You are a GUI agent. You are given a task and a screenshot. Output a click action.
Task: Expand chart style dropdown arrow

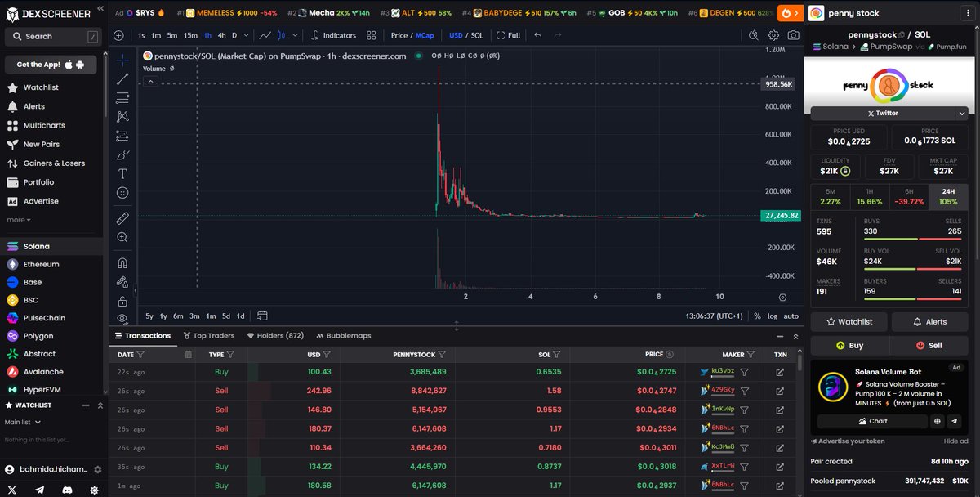[x=295, y=35]
